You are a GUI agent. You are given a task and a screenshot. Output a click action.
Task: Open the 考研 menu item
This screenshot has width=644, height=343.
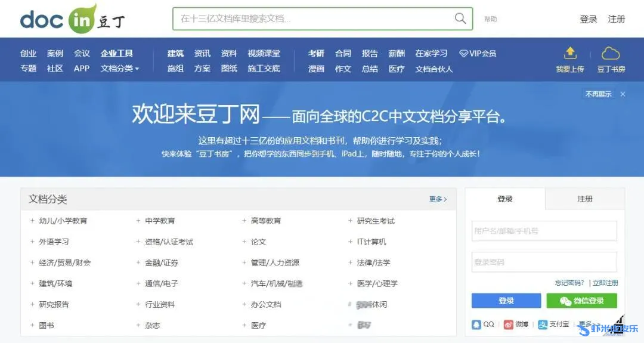point(316,53)
